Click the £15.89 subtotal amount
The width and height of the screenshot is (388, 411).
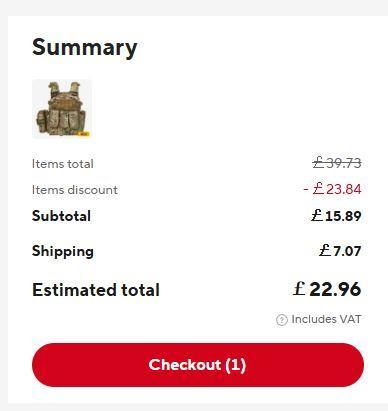tap(336, 216)
